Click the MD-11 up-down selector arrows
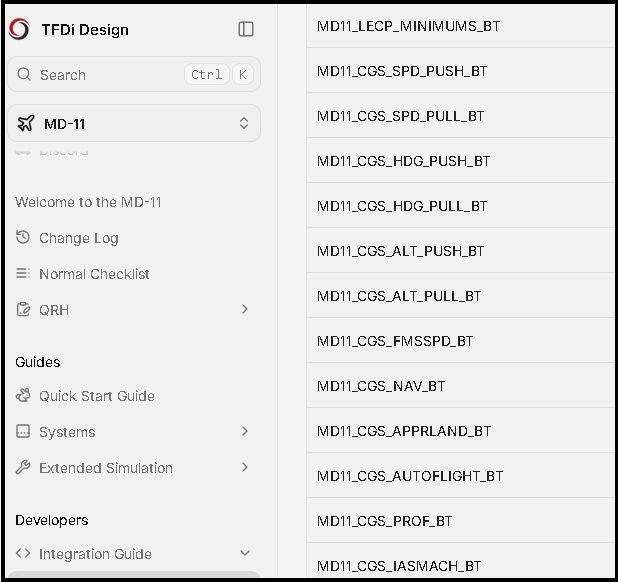This screenshot has height=582, width=618. coord(244,123)
